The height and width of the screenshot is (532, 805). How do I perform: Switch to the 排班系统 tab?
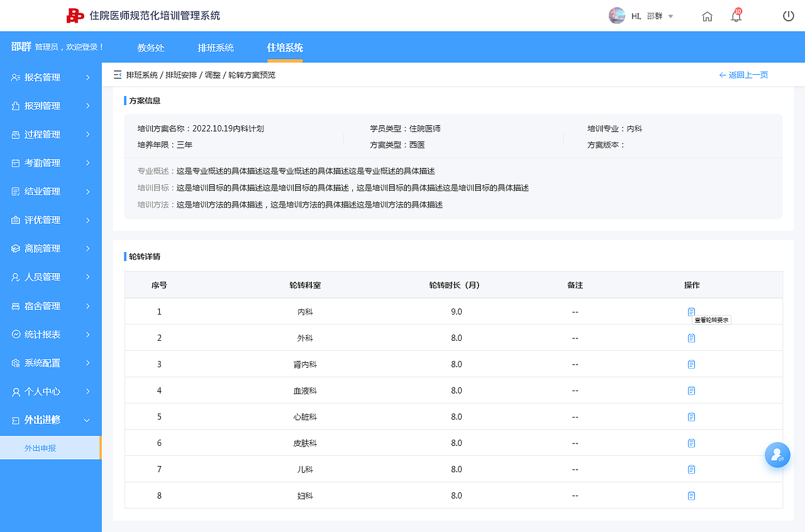pyautogui.click(x=216, y=47)
